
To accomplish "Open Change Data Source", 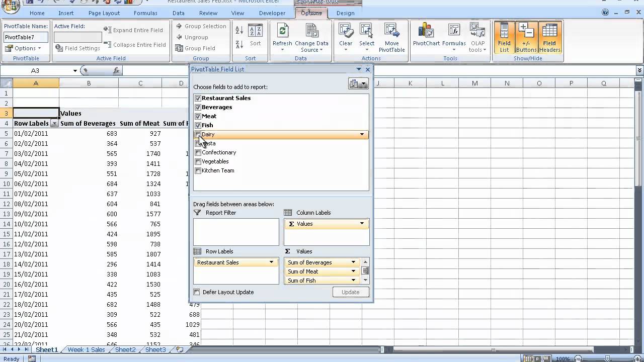I will 312,37.
